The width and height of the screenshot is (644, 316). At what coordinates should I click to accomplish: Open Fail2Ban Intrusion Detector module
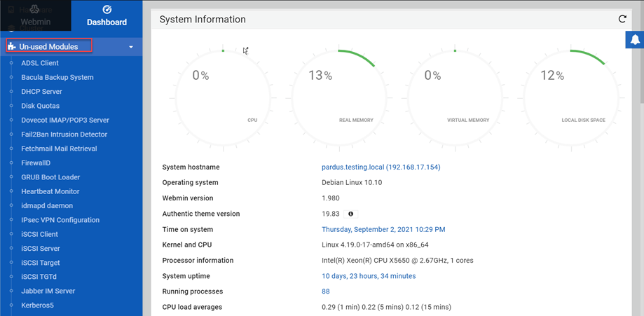[x=64, y=135]
